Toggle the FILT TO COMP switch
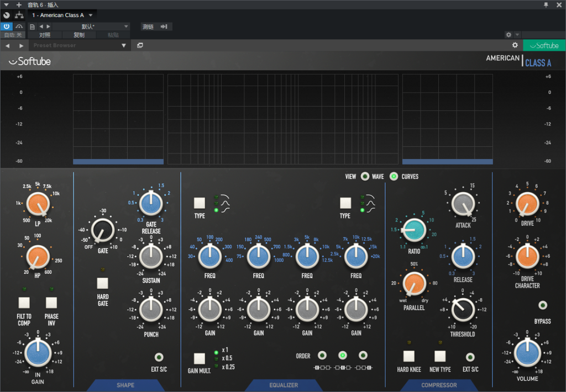566x392 pixels. point(24,303)
